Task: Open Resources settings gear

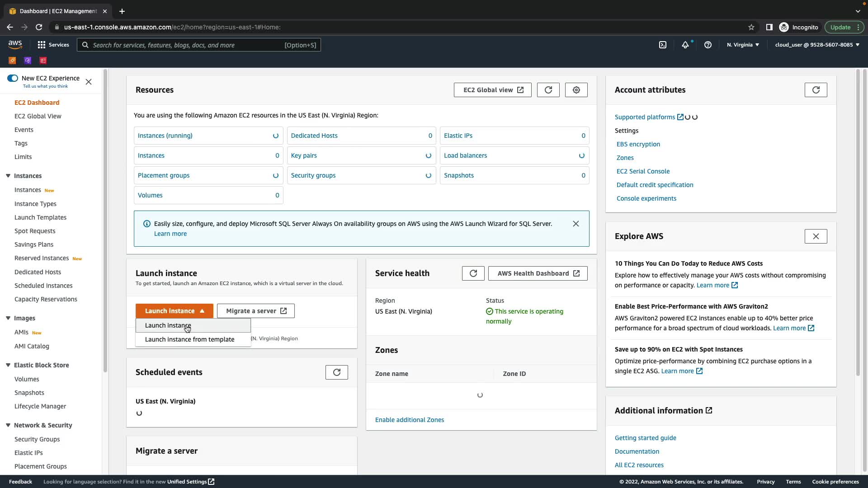Action: (576, 90)
